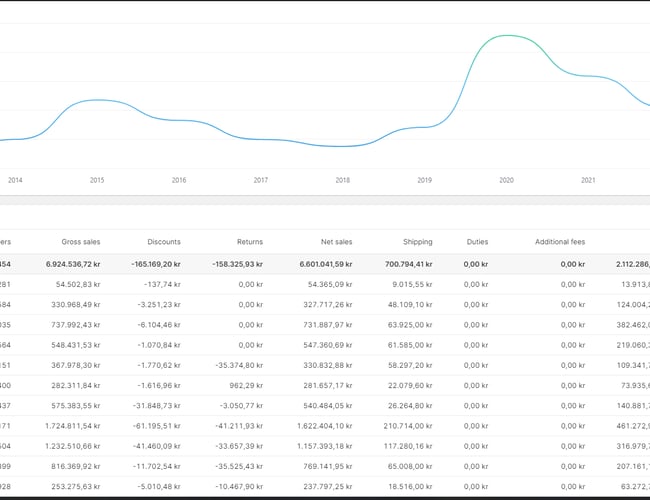Screen dimensions: 650x500
Task: Click the 2017 x-axis year label
Action: point(261,181)
